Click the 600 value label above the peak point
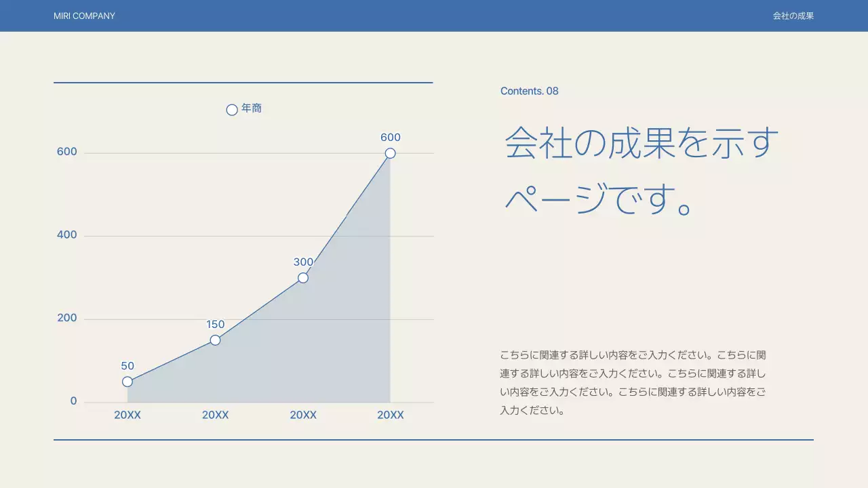Image resolution: width=868 pixels, height=488 pixels. (x=390, y=137)
